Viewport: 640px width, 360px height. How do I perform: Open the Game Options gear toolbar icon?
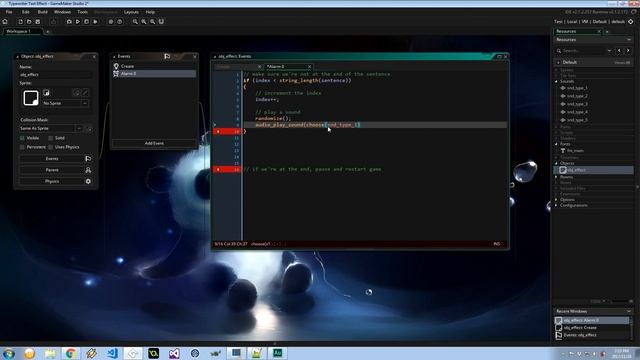(x=111, y=21)
